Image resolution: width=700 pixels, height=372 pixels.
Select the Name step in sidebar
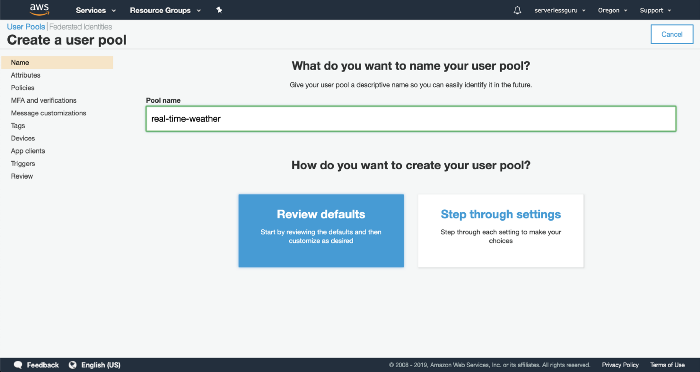(x=57, y=63)
